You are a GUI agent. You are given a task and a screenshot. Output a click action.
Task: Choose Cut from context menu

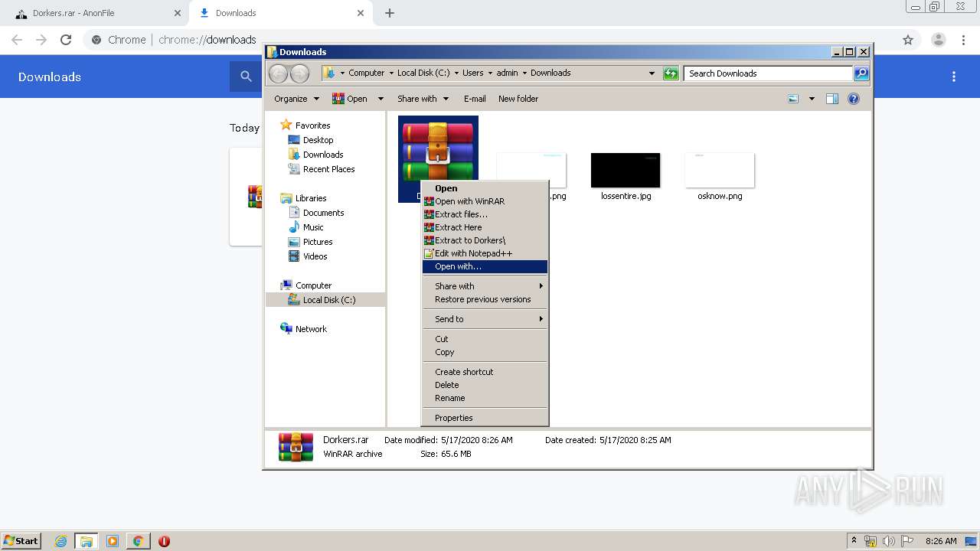(x=485, y=339)
